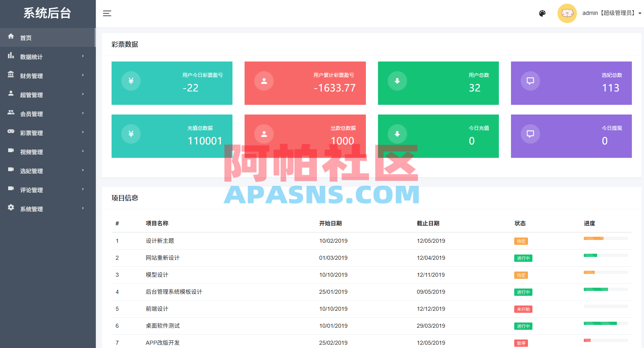Open the 评论管理 menu item
Viewport: 644px width, 348px height.
(x=48, y=190)
